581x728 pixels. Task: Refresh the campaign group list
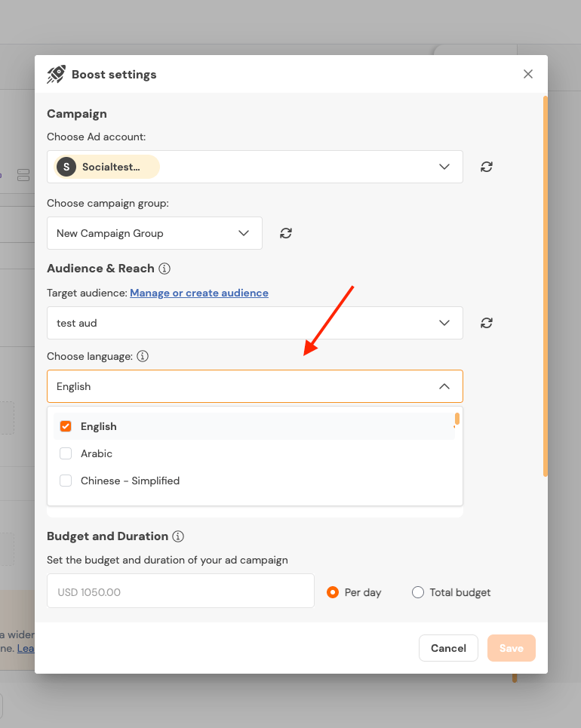tap(286, 233)
